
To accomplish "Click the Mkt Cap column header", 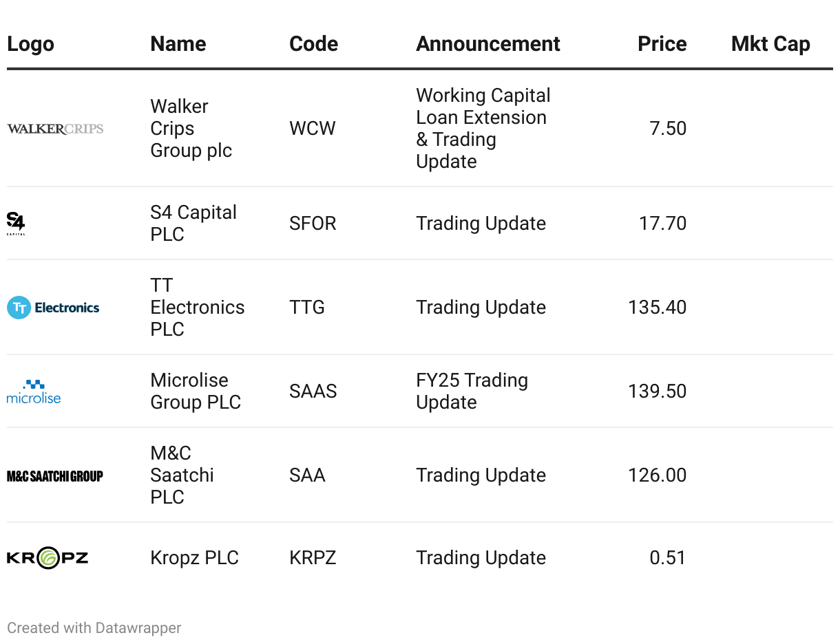I will 770,44.
